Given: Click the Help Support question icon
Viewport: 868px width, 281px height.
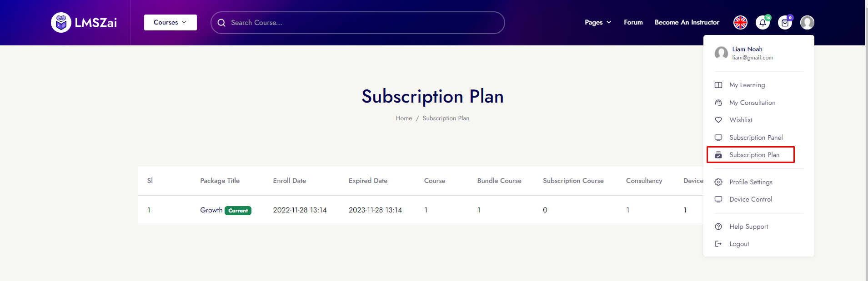Looking at the screenshot, I should pos(718,227).
